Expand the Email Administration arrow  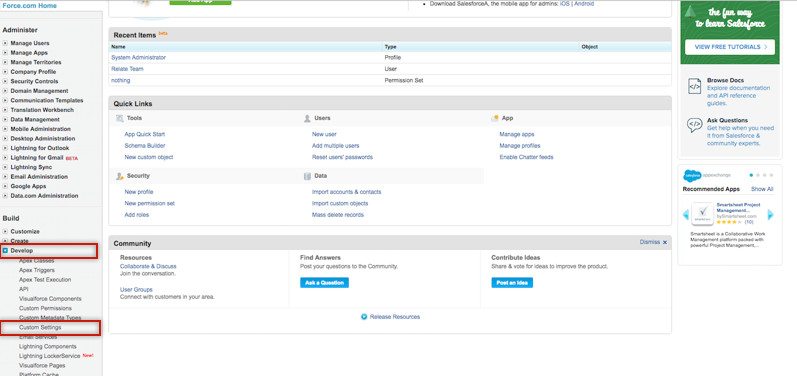[x=5, y=177]
